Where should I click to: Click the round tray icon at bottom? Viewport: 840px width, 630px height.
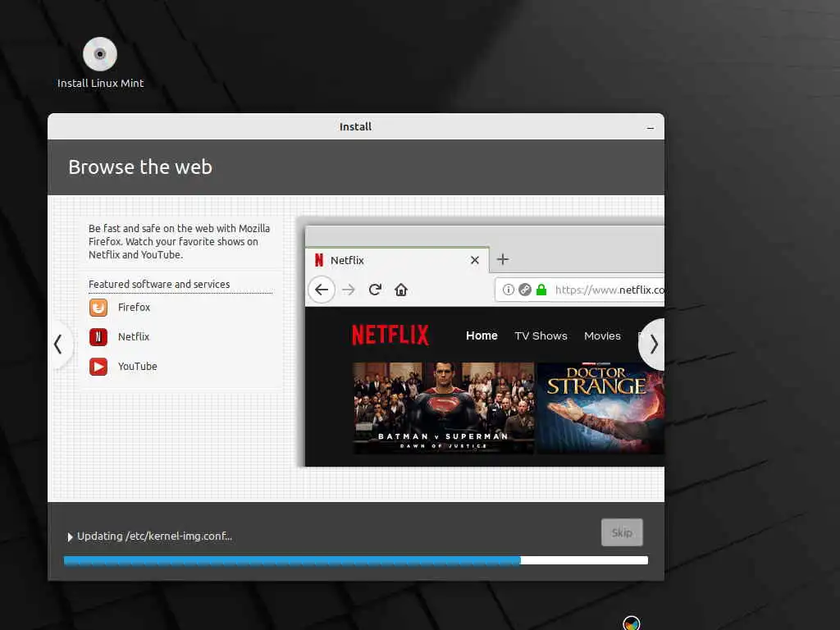click(632, 623)
